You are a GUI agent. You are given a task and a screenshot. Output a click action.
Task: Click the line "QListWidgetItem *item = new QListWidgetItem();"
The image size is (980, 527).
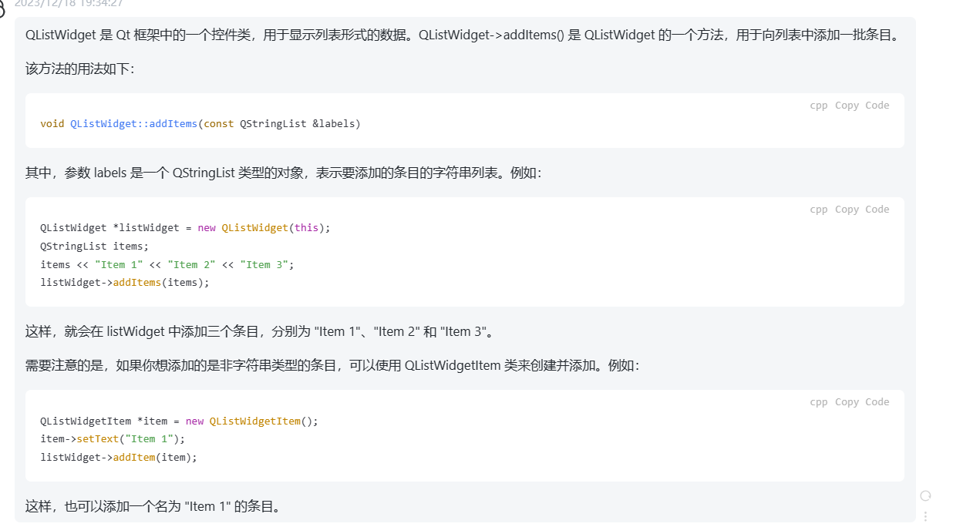[179, 421]
